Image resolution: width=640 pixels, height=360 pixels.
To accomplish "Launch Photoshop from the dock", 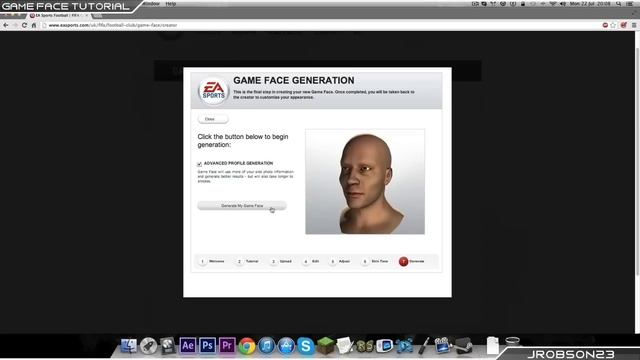I will click(207, 345).
